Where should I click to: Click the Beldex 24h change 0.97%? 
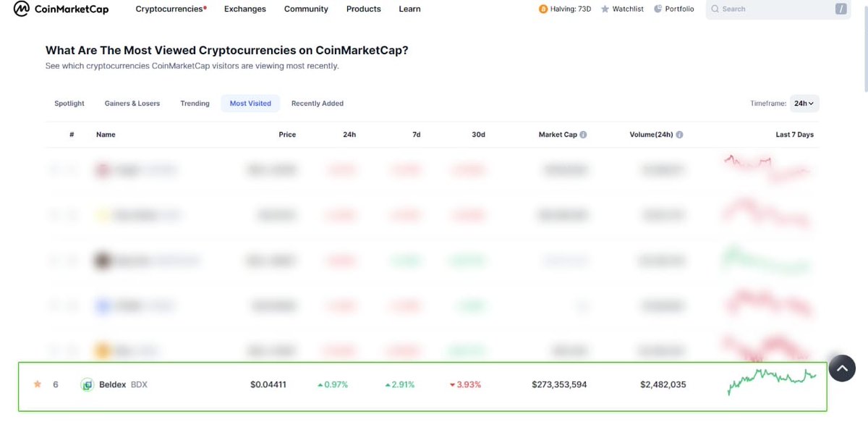click(x=333, y=384)
